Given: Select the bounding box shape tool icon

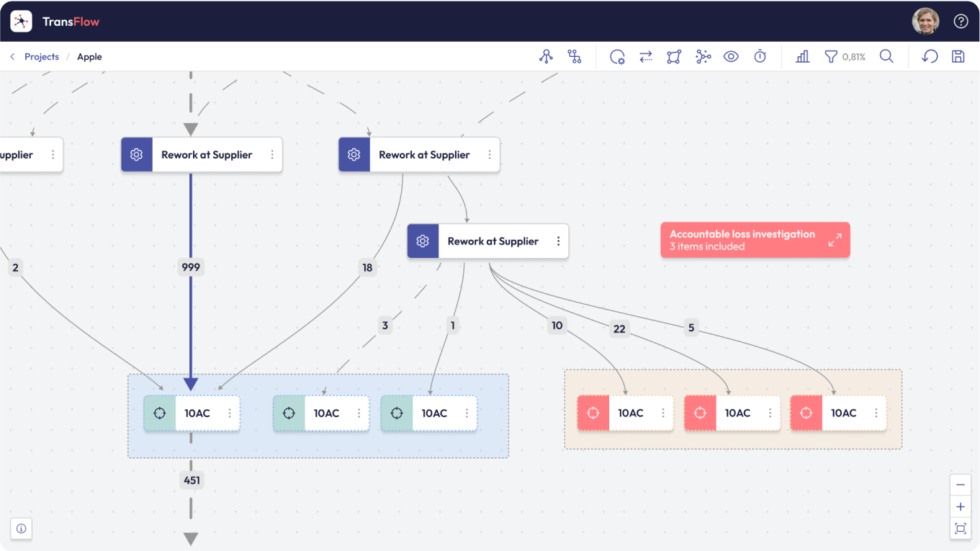Looking at the screenshot, I should (x=674, y=56).
